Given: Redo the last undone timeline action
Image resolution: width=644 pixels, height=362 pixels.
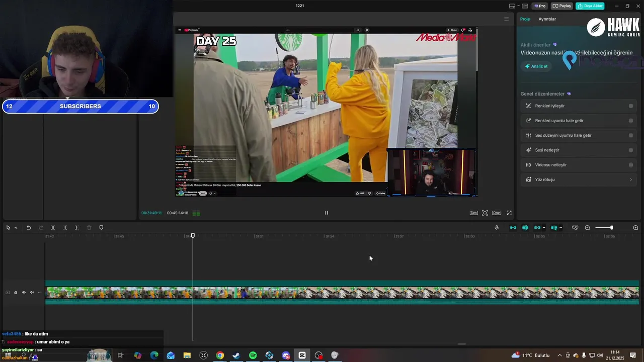Looking at the screenshot, I should pos(41,228).
